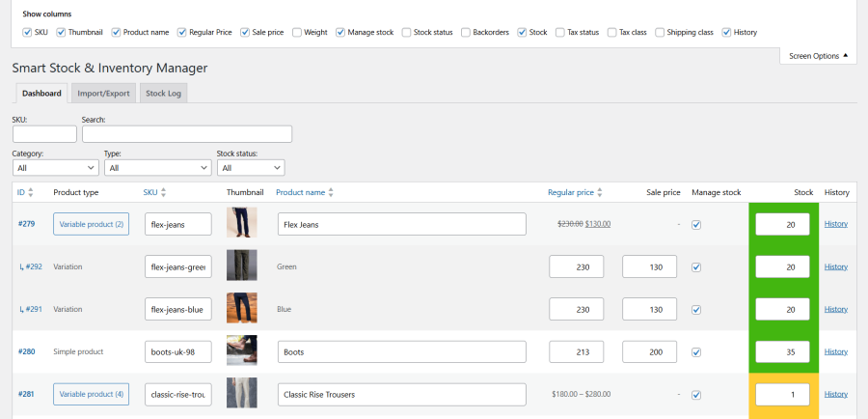Expand the Type filter dropdown
The width and height of the screenshot is (868, 419).
coord(156,168)
